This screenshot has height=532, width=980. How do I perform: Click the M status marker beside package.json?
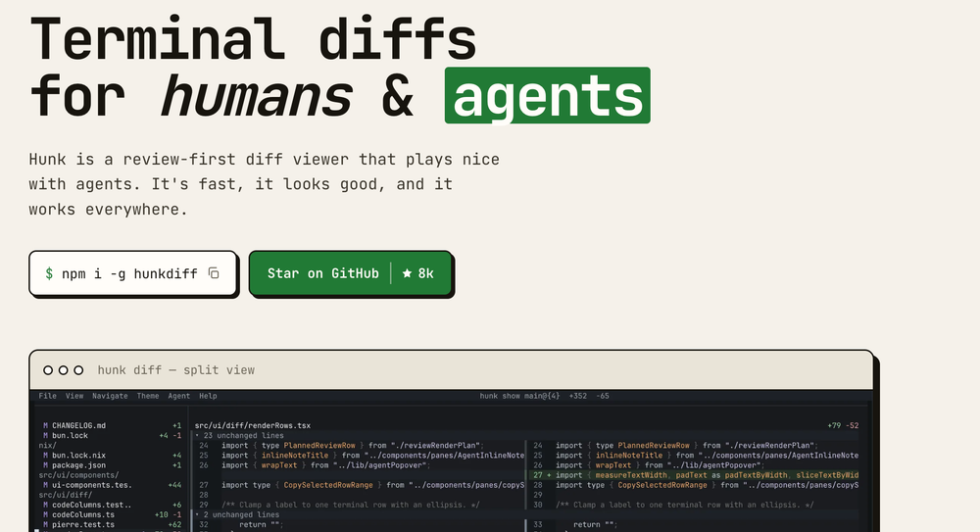click(45, 465)
